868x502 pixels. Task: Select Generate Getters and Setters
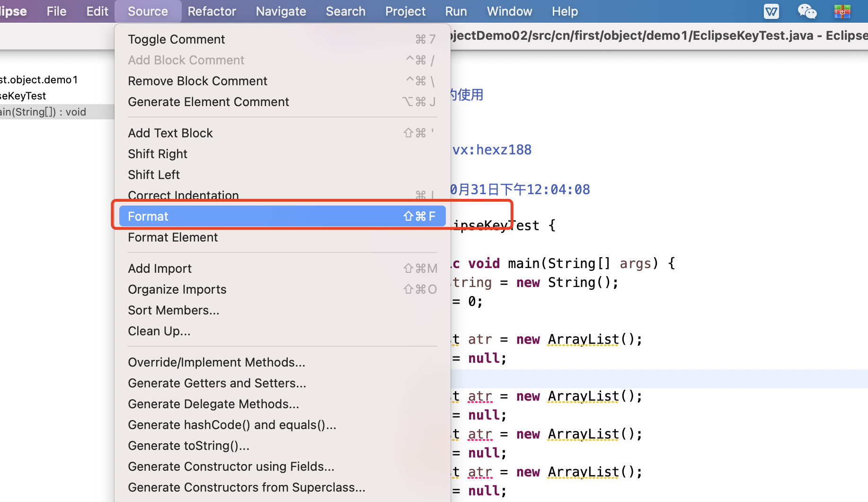(217, 383)
